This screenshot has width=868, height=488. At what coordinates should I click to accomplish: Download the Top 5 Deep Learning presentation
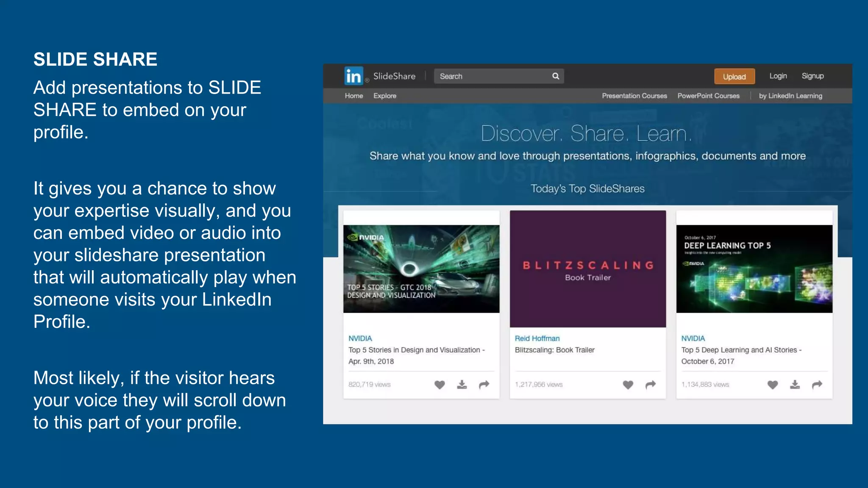click(795, 385)
